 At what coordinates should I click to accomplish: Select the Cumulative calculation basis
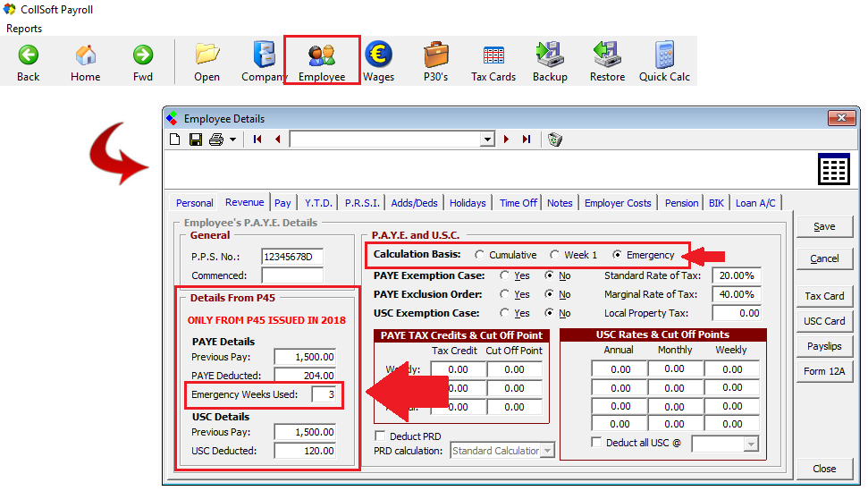tap(481, 256)
